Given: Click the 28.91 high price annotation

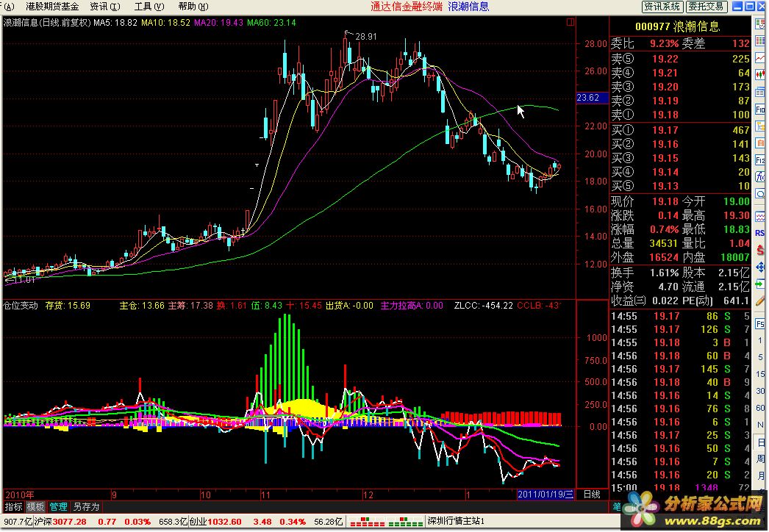Looking at the screenshot, I should tap(366, 36).
